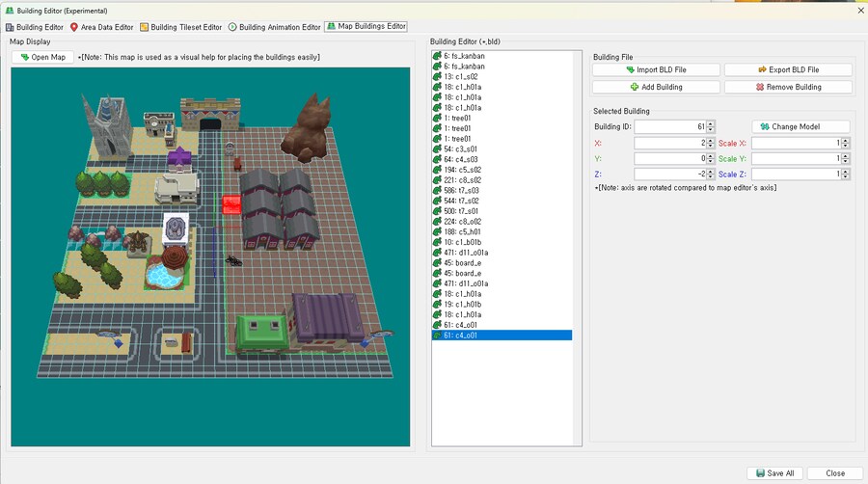
Task: Click the Save All button
Action: click(x=775, y=473)
